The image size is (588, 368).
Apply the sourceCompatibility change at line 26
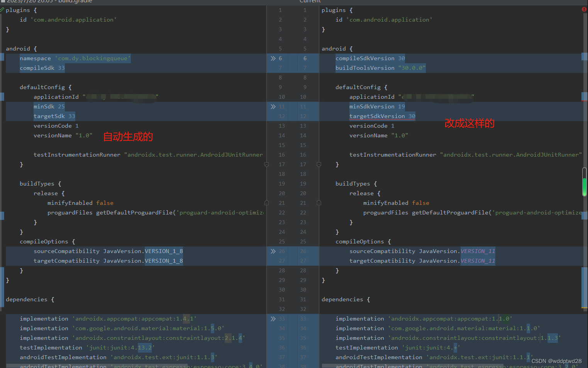tap(273, 251)
